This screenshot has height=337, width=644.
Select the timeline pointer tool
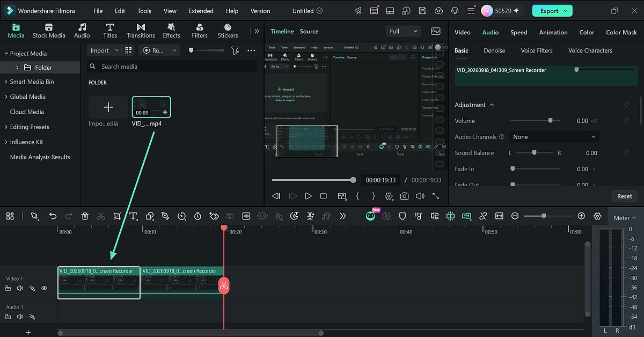pyautogui.click(x=35, y=216)
